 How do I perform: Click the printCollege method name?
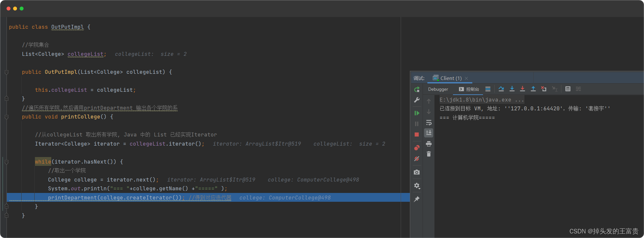81,117
